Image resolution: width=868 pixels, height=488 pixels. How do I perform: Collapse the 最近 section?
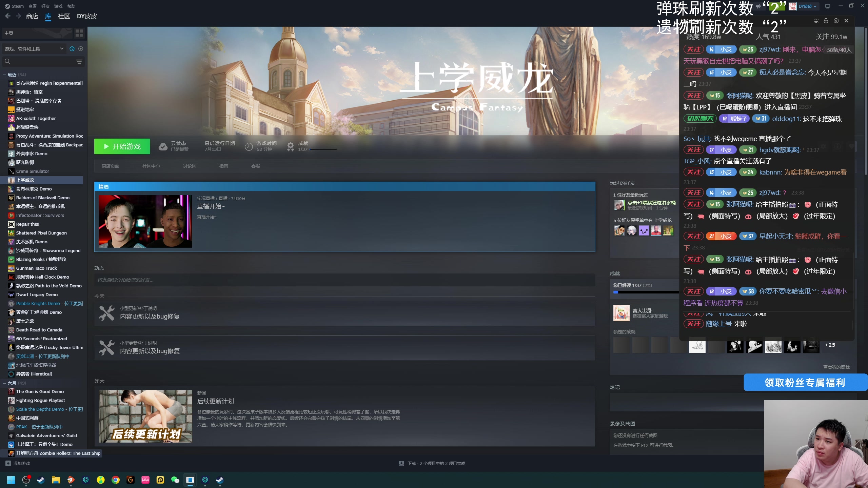point(4,75)
